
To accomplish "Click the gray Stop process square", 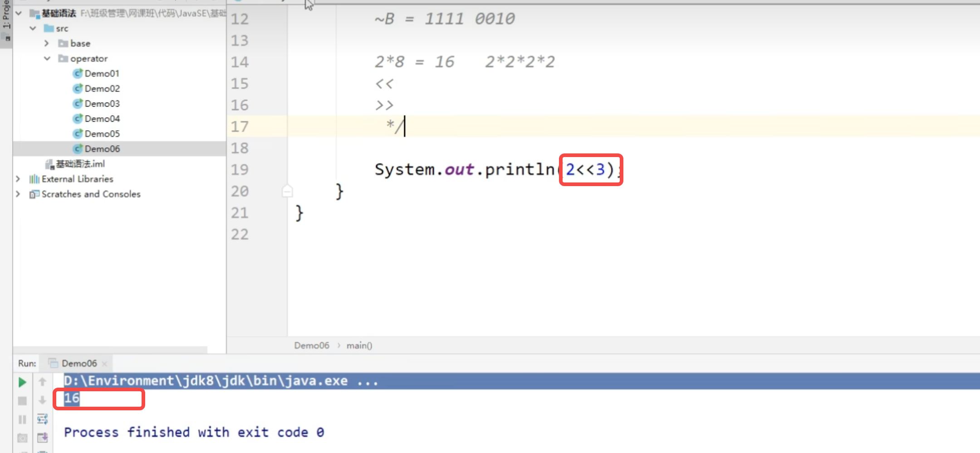I will click(x=22, y=401).
